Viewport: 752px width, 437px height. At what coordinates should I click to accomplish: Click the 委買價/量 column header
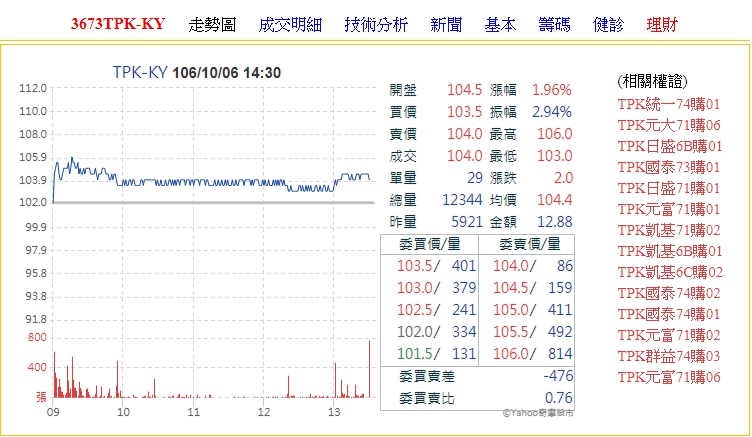point(430,244)
